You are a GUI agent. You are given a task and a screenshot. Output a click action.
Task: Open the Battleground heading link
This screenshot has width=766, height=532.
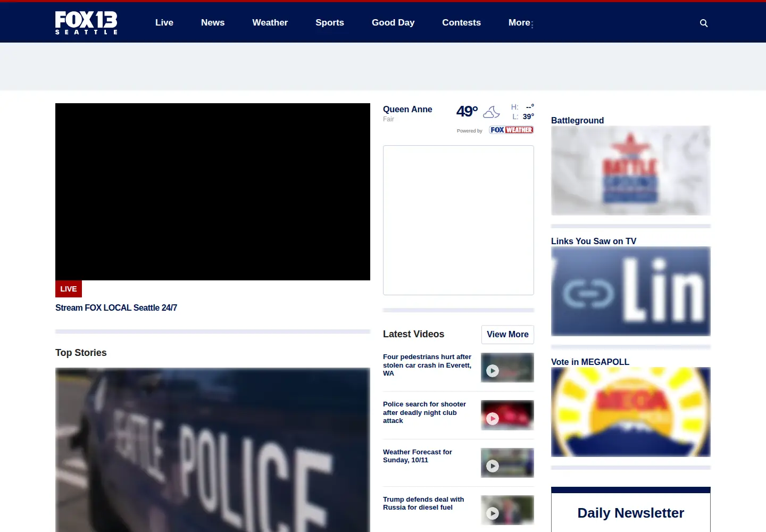577,120
